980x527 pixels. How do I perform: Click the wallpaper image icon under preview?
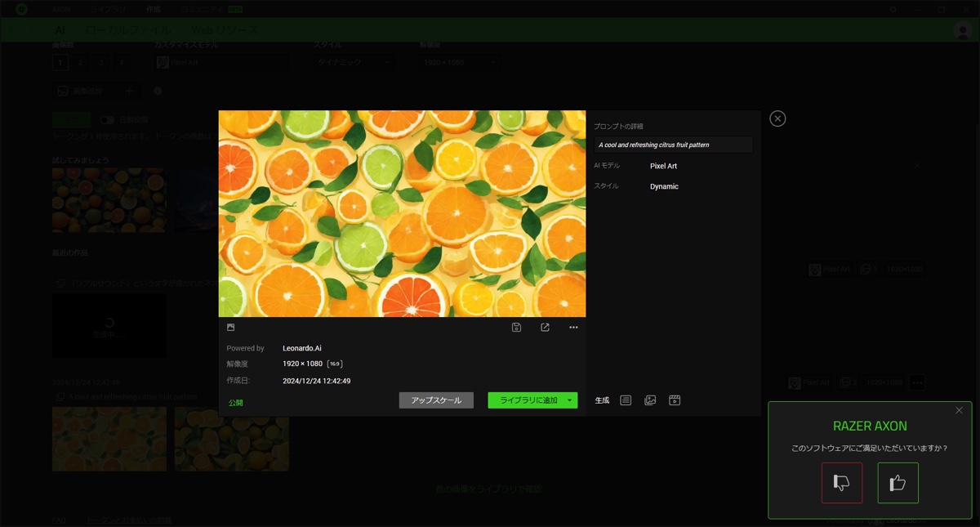click(x=231, y=328)
